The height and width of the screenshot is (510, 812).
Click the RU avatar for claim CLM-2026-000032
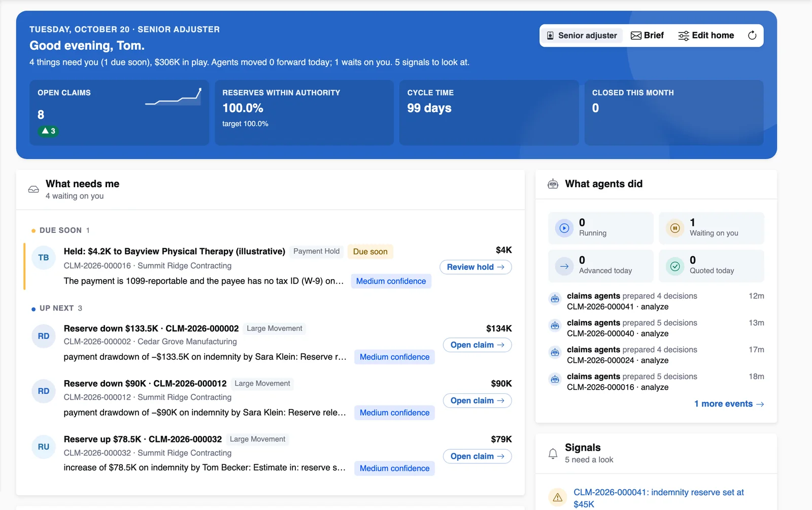[44, 447]
